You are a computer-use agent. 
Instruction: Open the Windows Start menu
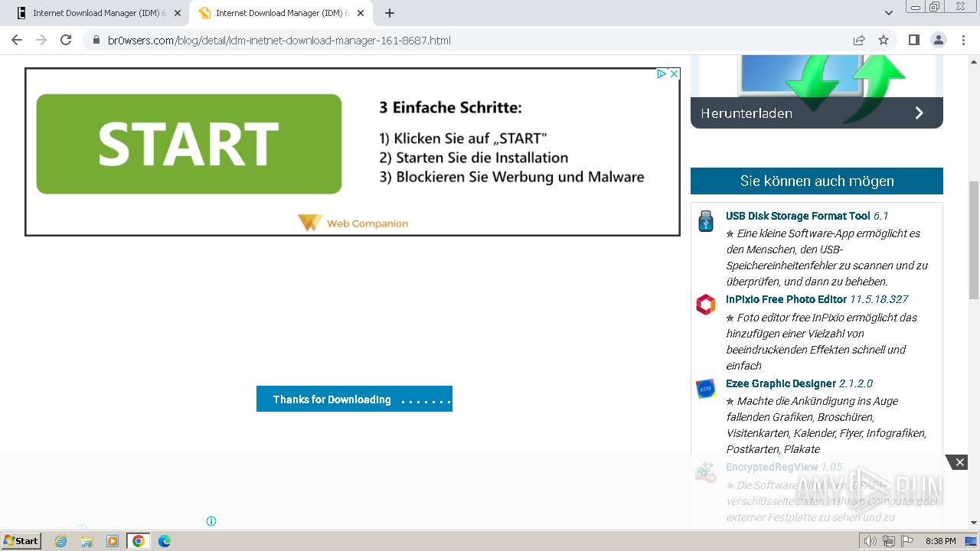point(21,540)
